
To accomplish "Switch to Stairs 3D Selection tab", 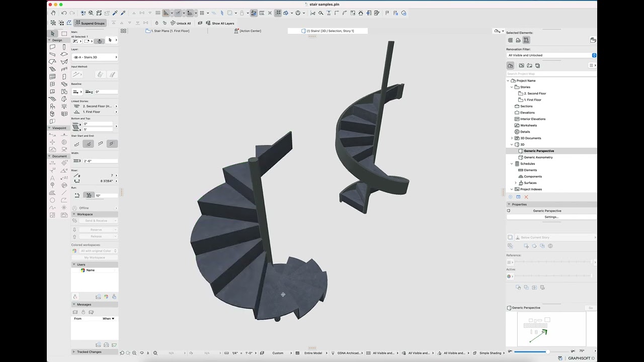I will [x=328, y=31].
